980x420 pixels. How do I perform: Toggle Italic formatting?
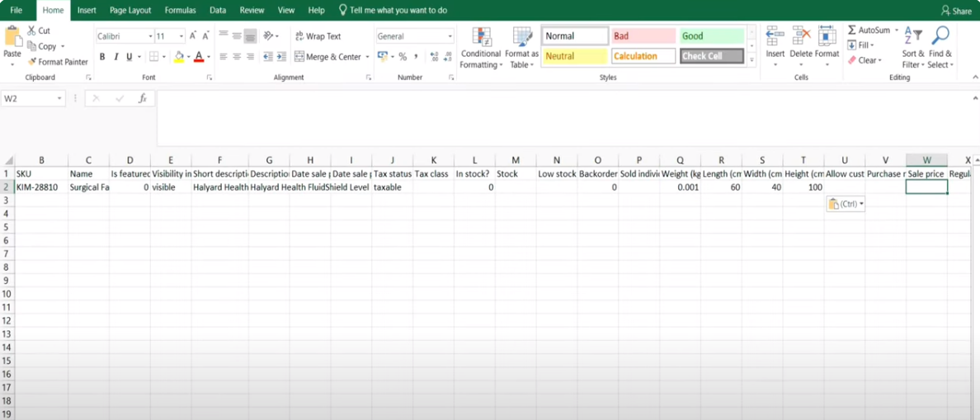click(x=116, y=57)
